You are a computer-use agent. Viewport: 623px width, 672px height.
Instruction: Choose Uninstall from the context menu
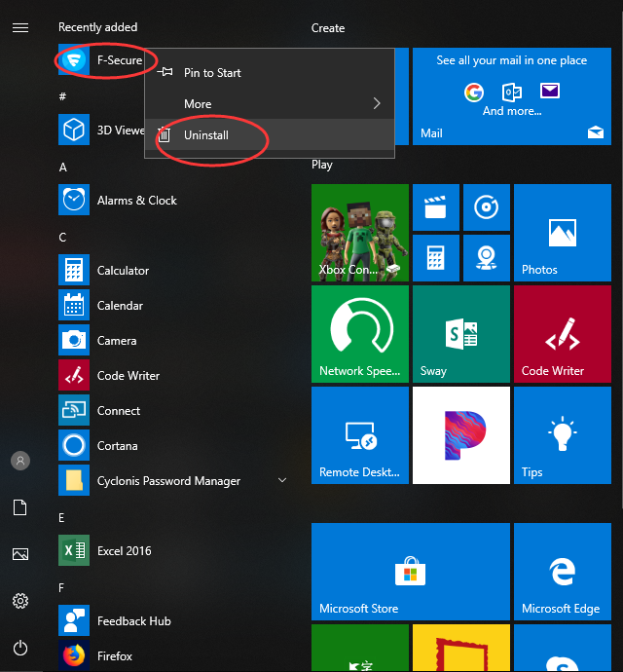coord(270,135)
